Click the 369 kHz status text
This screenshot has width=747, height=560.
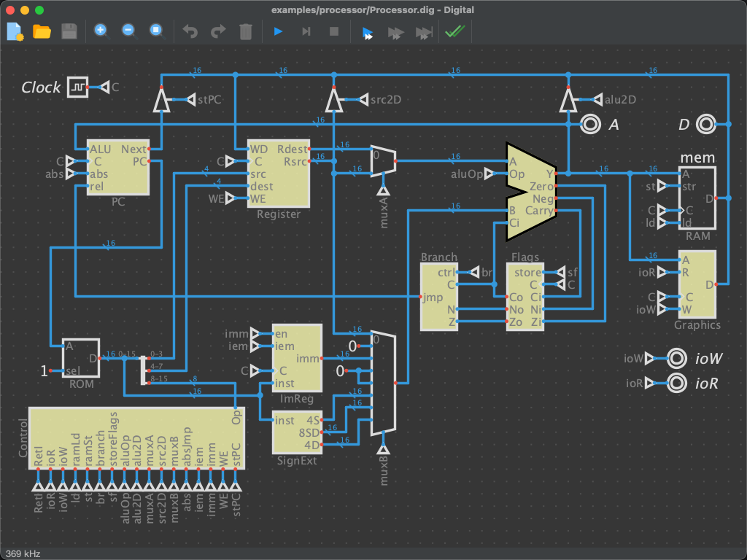click(23, 554)
